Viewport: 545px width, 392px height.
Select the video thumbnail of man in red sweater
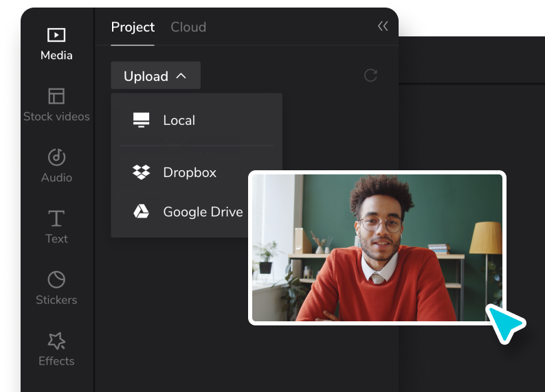point(377,248)
